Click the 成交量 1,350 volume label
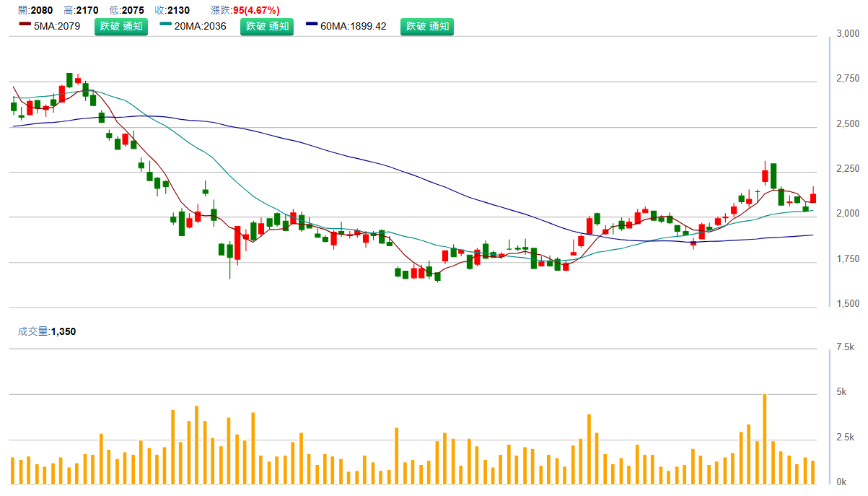The image size is (868, 496). tap(47, 331)
